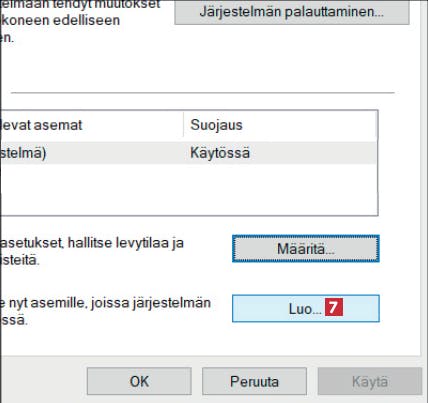Open Järjestelmän palauttaminen system restore
Image resolution: width=428 pixels, height=403 pixels.
click(292, 12)
